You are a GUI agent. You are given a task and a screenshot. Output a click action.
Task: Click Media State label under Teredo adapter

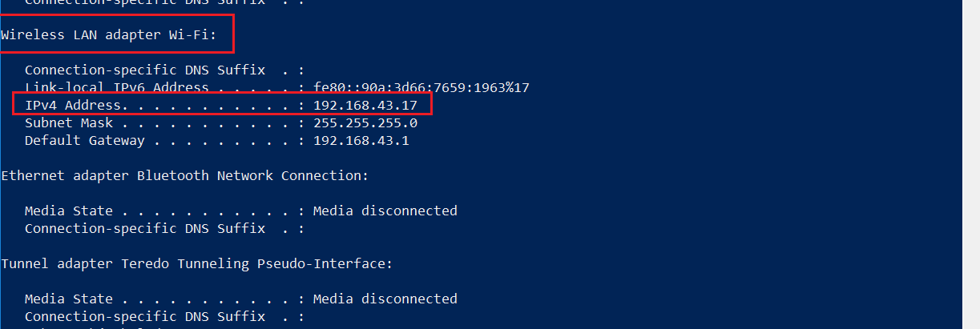tap(68, 299)
